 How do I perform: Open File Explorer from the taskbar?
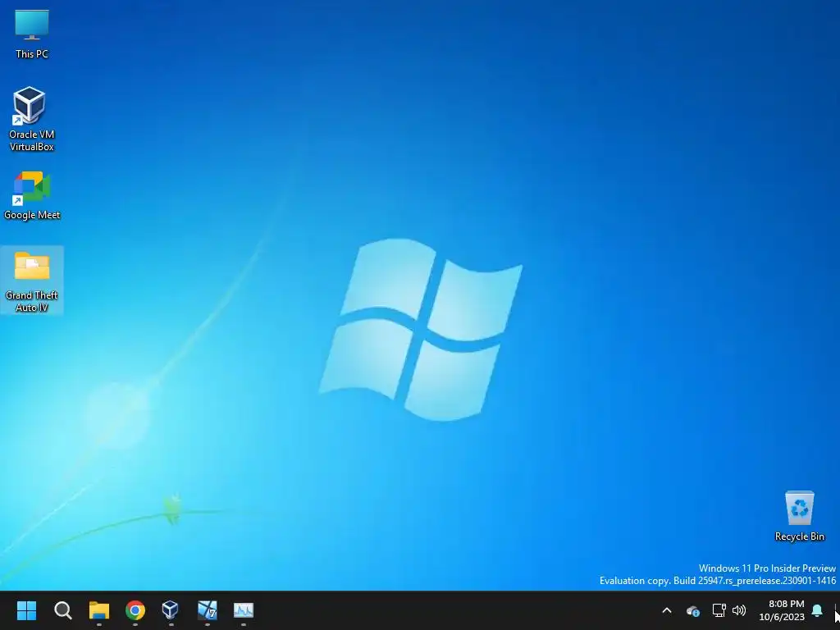coord(99,610)
